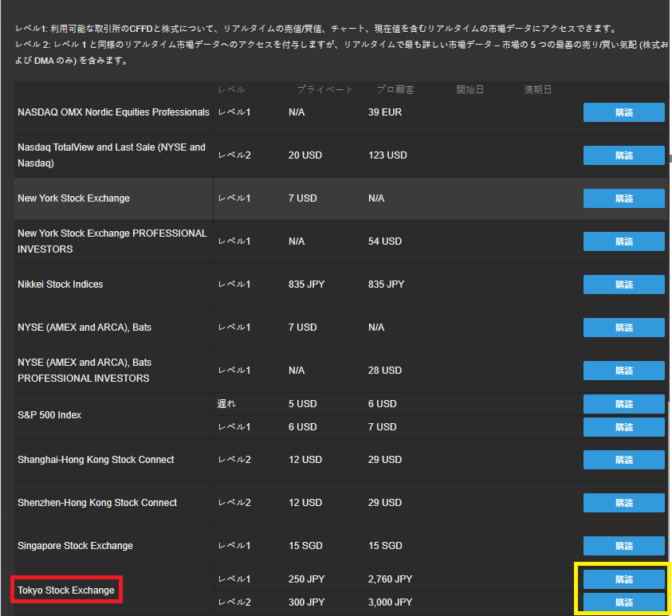Screen dimensions: 672x616
Task: Click Shenzhen-Hong Kong Stock Connect name
Action: tap(97, 503)
